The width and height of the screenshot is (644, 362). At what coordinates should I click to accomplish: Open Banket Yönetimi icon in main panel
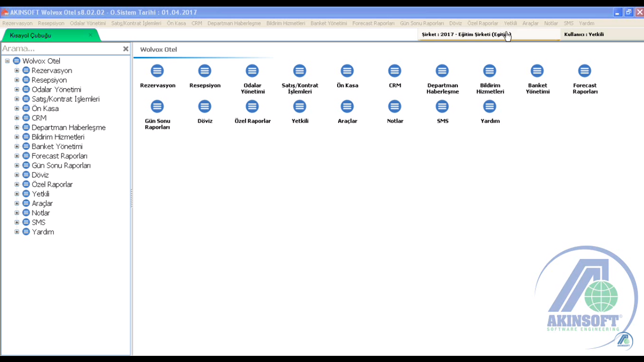(537, 71)
